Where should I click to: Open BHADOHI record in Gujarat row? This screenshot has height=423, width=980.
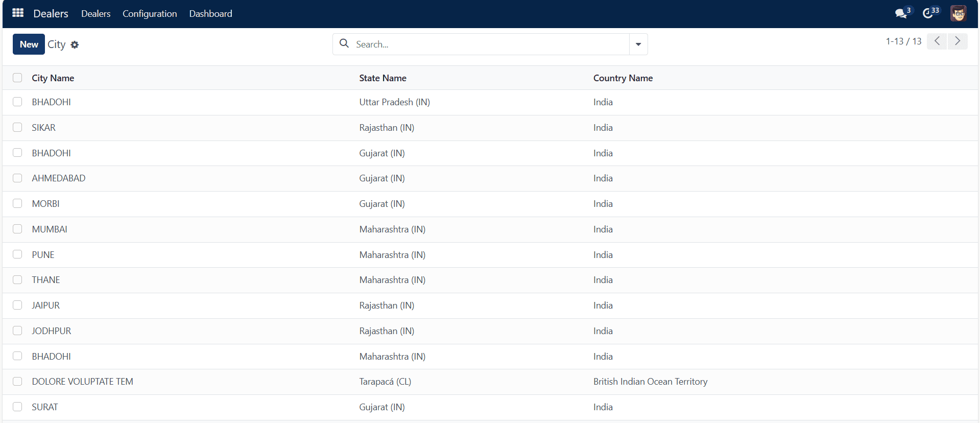tap(51, 153)
